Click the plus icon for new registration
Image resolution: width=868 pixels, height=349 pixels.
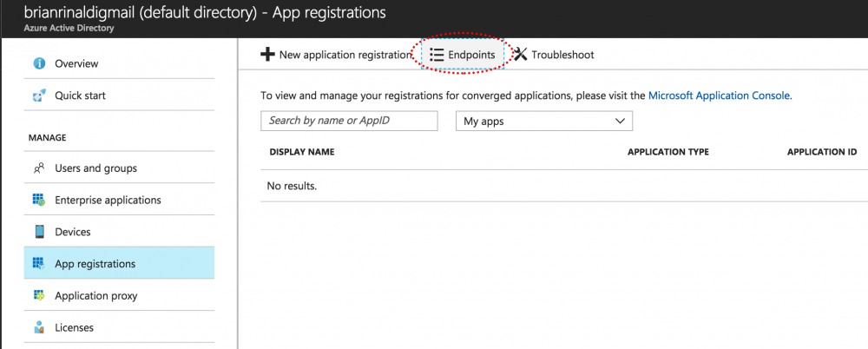pos(268,55)
